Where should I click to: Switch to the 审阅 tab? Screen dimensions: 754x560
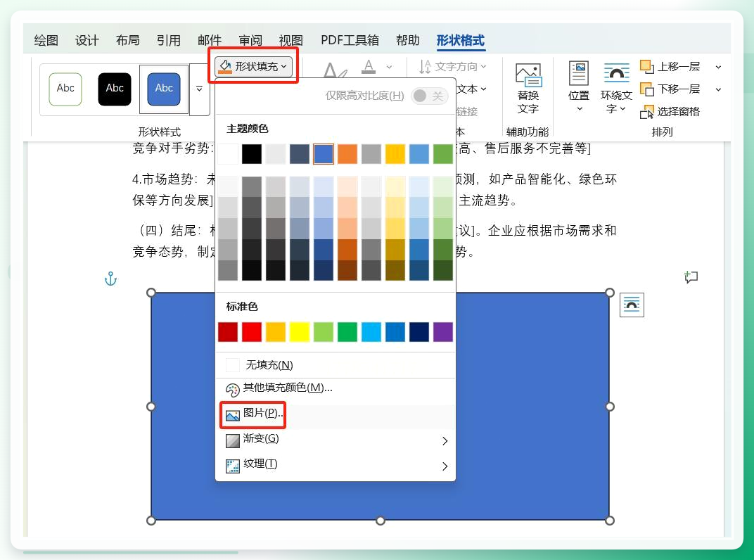(x=250, y=40)
